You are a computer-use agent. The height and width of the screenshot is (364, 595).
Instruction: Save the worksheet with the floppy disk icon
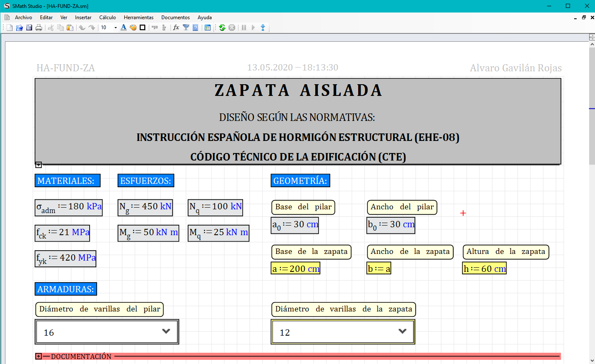point(29,28)
